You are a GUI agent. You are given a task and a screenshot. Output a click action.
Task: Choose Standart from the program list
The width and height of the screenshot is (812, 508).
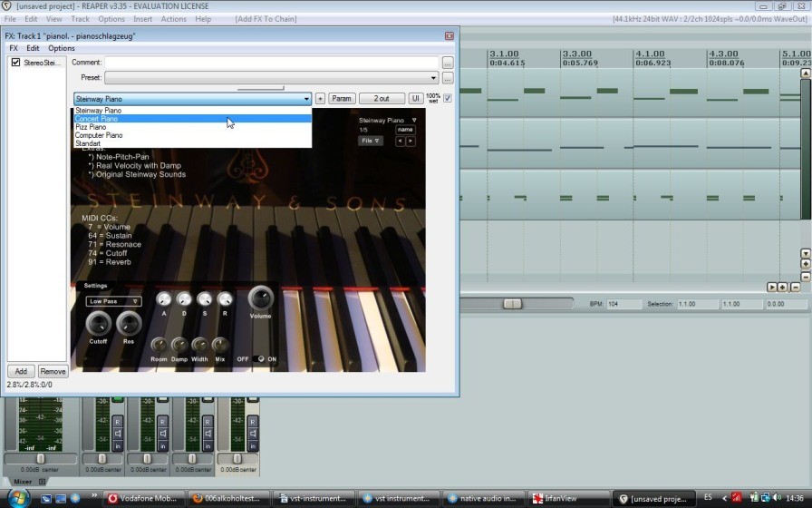pos(193,143)
